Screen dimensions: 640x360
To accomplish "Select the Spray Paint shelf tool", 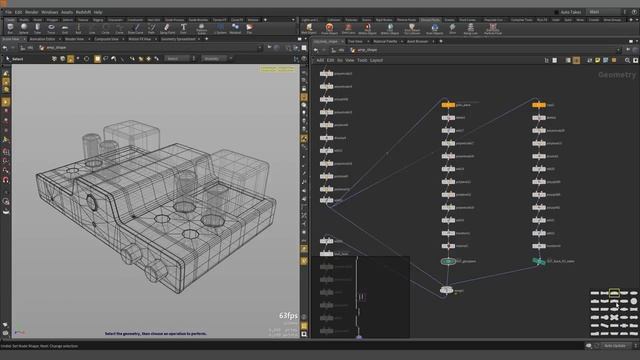I will (167, 29).
